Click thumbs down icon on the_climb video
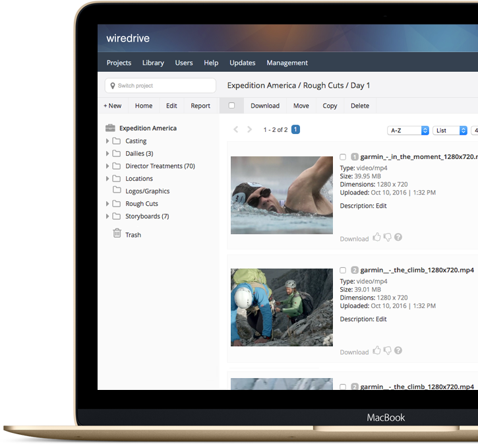This screenshot has height=448, width=478. tap(387, 351)
